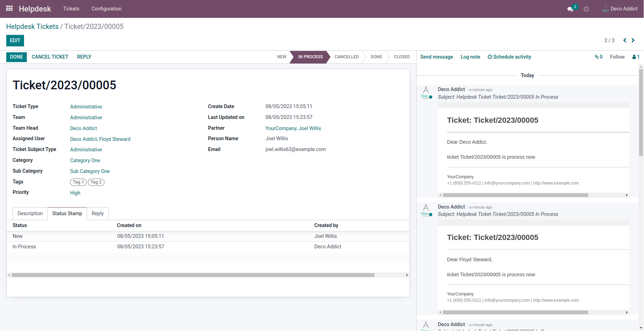This screenshot has height=331, width=644.
Task: Click the 'New' status row
Action: tap(208, 236)
